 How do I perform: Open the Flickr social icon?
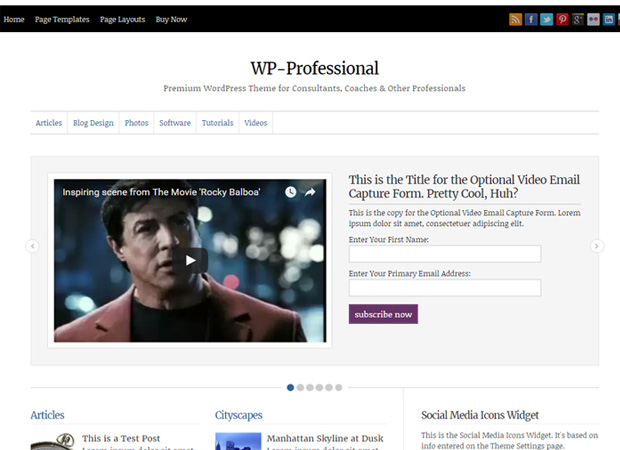(593, 19)
